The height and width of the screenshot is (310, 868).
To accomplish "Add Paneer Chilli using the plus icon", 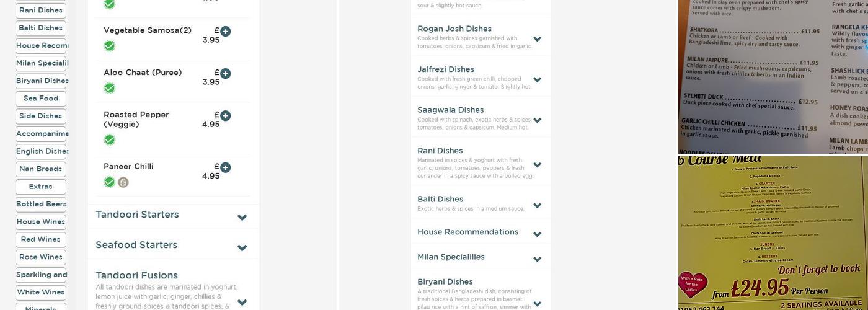I will click(225, 168).
